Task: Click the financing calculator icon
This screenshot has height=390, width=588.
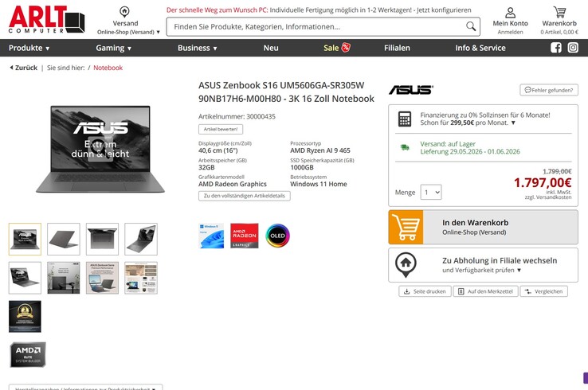Action: tap(404, 119)
